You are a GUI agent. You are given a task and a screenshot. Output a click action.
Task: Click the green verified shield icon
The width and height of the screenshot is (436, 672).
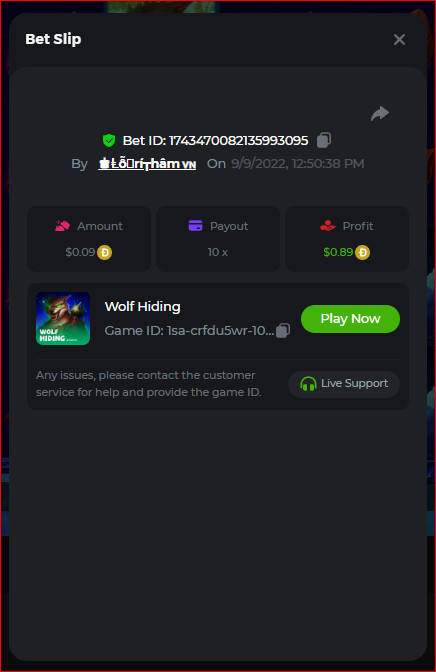(109, 140)
